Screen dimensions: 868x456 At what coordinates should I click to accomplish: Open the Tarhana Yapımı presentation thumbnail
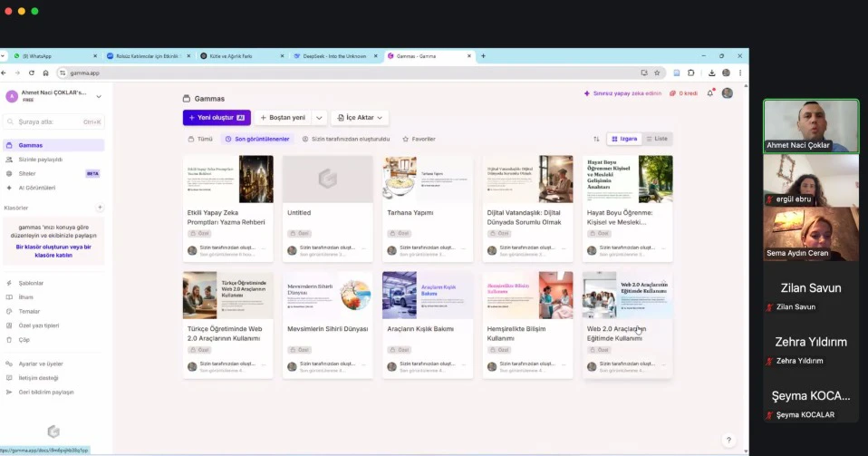427,179
